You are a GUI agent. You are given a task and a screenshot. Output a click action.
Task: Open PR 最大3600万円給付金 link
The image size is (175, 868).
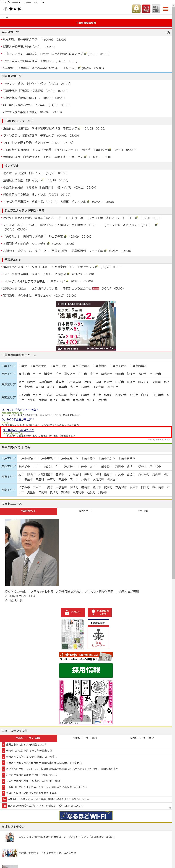pyautogui.click(x=45, y=806)
